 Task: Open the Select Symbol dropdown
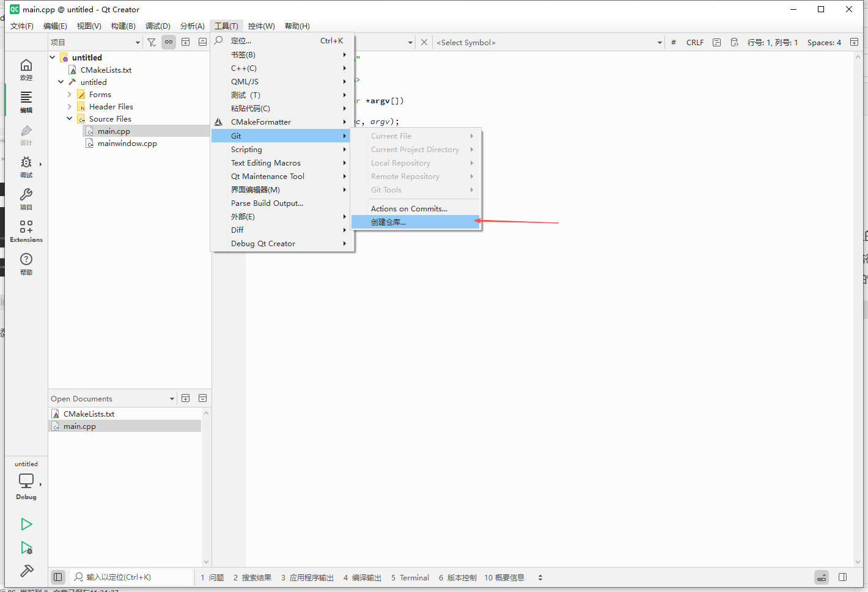pyautogui.click(x=549, y=42)
